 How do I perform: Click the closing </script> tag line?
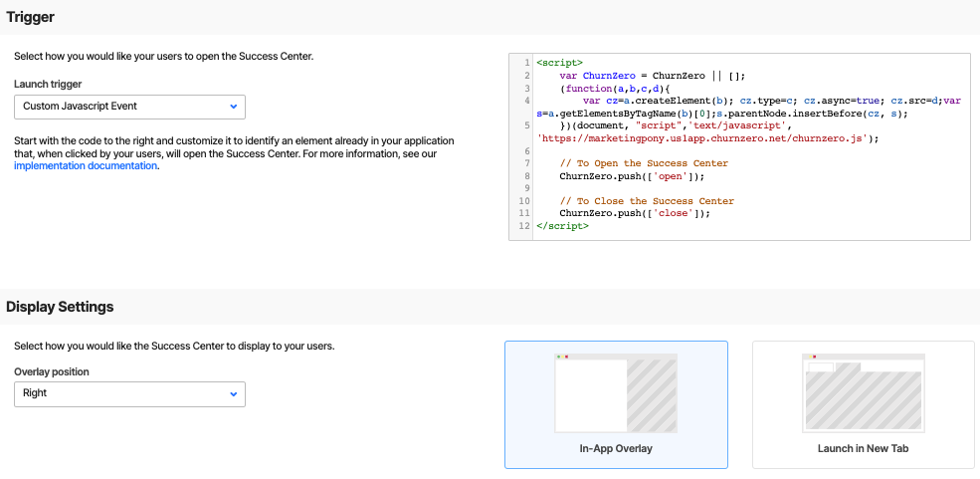click(562, 226)
